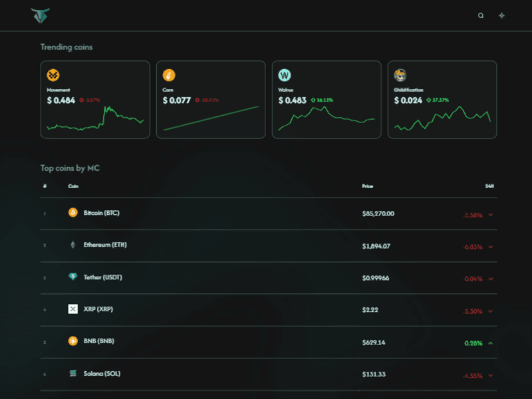532x399 pixels.
Task: Click the Movement coin icon
Action: click(x=53, y=75)
